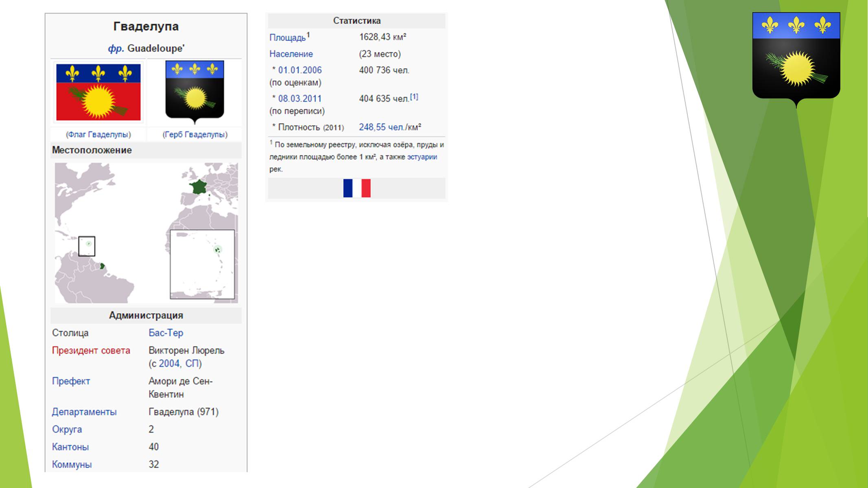Select the '(23 место)' text
This screenshot has height=488, width=868.
pos(380,54)
